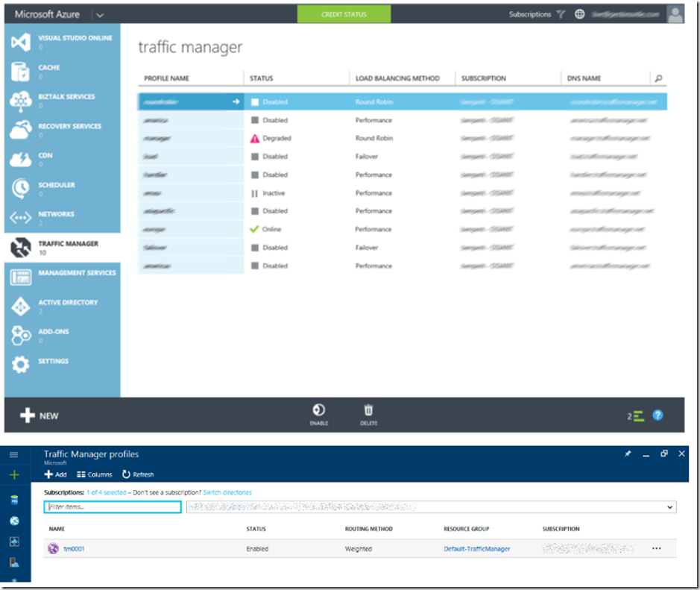Select the profile row with Online status
The image size is (700, 590).
click(x=402, y=229)
